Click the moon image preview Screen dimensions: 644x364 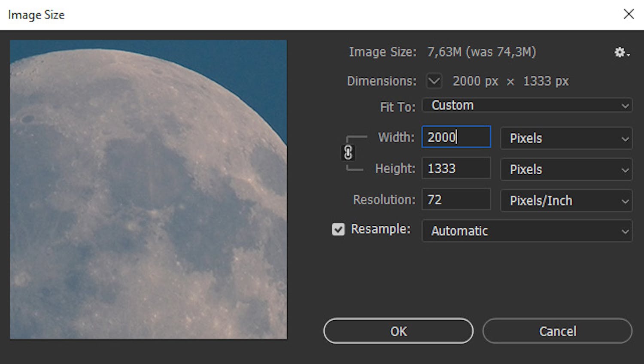pyautogui.click(x=148, y=189)
